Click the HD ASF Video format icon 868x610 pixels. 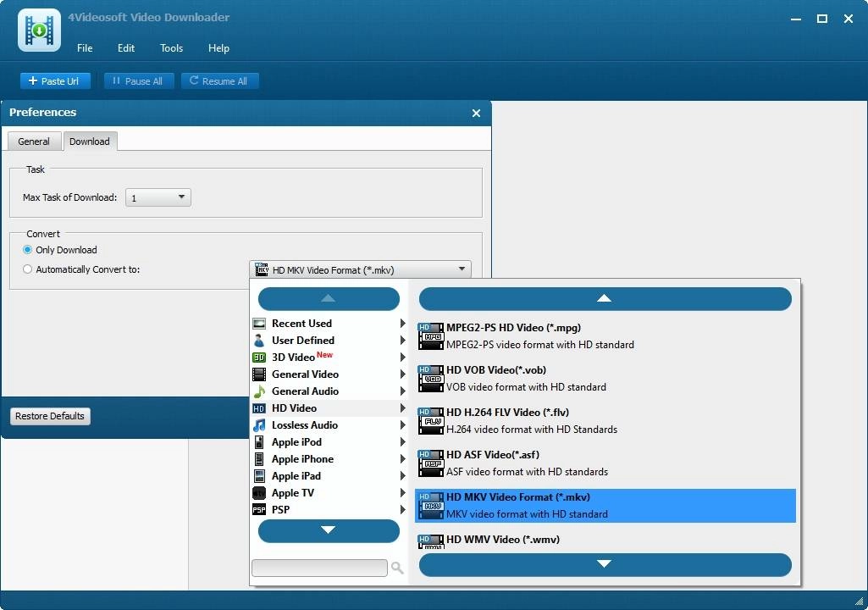[x=431, y=463]
